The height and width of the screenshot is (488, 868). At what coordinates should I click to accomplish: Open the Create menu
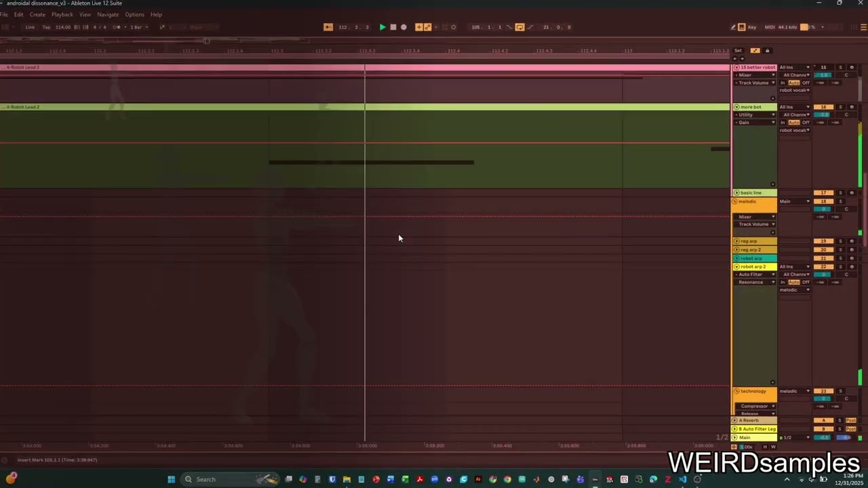pyautogui.click(x=37, y=14)
